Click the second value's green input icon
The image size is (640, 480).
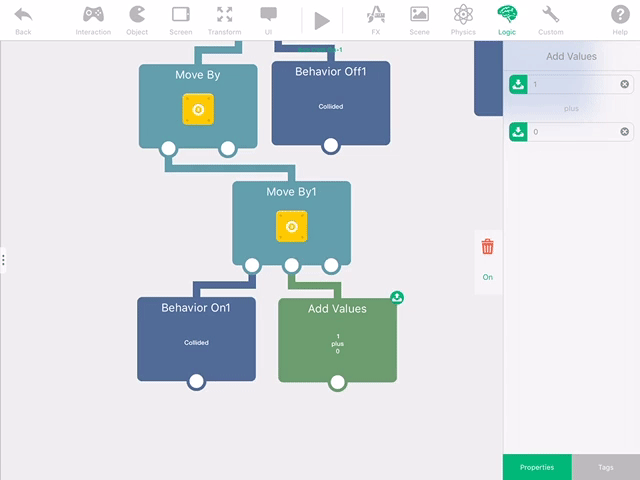(x=518, y=132)
